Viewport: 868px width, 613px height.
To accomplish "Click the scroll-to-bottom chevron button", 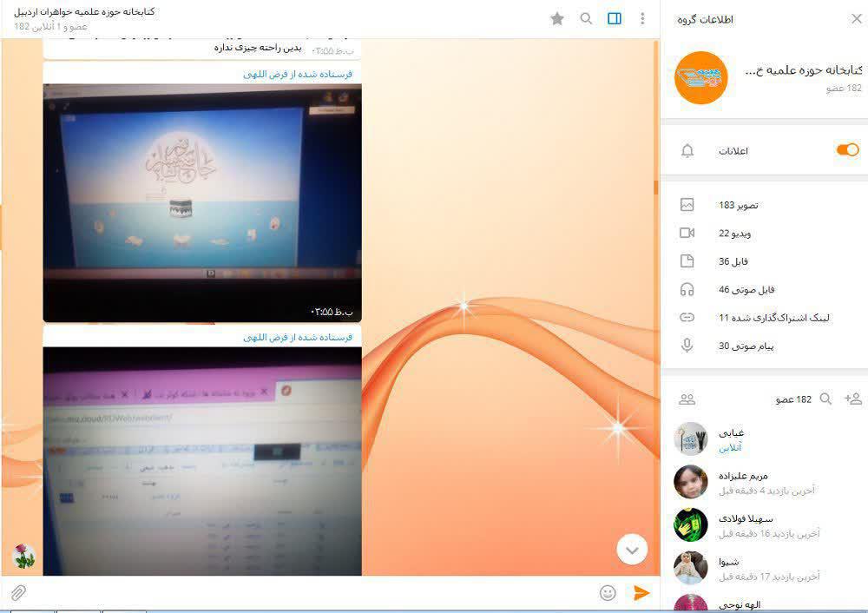I will click(632, 549).
